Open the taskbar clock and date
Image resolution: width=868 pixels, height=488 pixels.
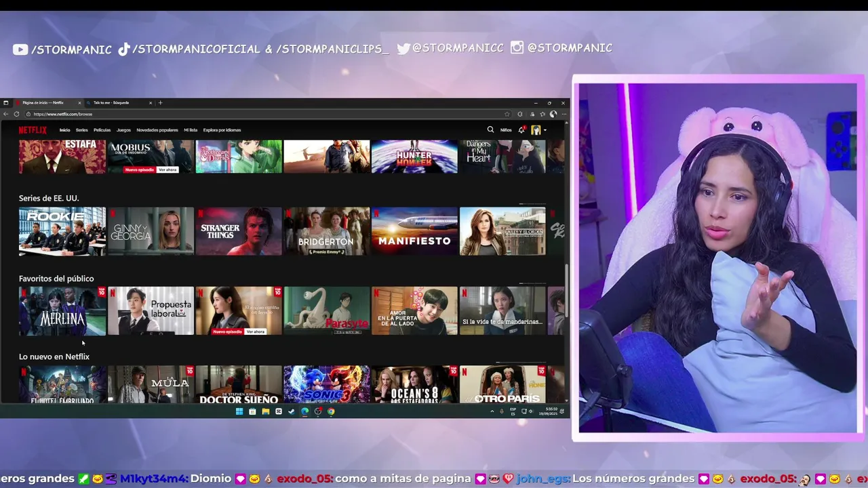coord(548,411)
